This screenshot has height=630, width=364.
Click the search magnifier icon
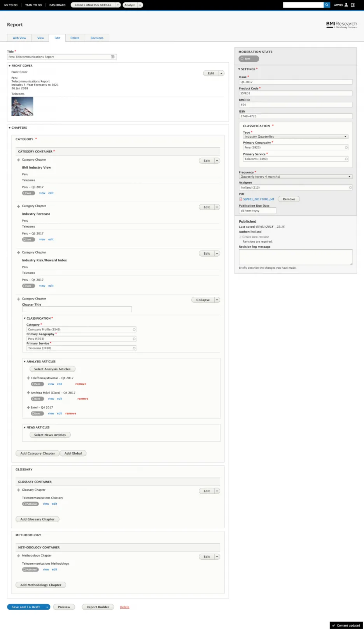pos(327,5)
